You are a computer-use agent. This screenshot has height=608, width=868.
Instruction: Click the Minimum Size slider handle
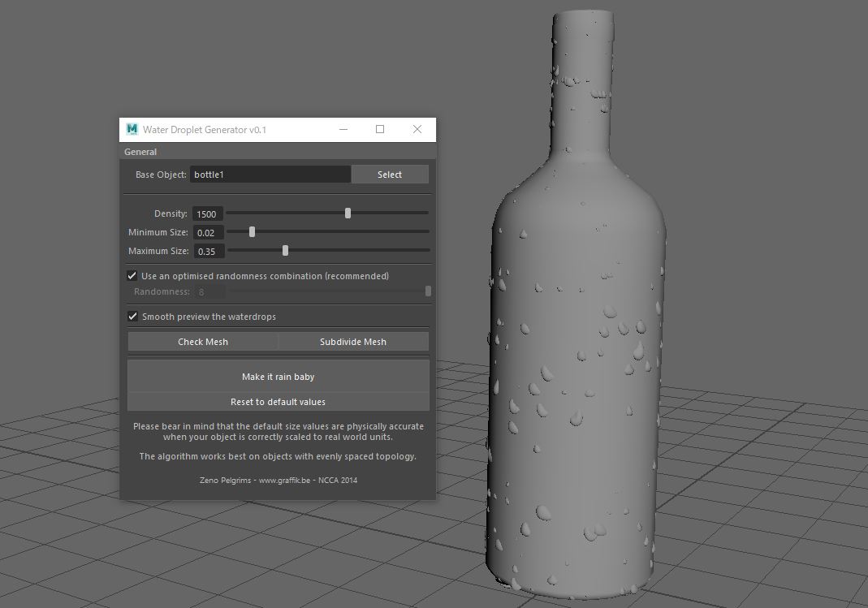(x=251, y=231)
